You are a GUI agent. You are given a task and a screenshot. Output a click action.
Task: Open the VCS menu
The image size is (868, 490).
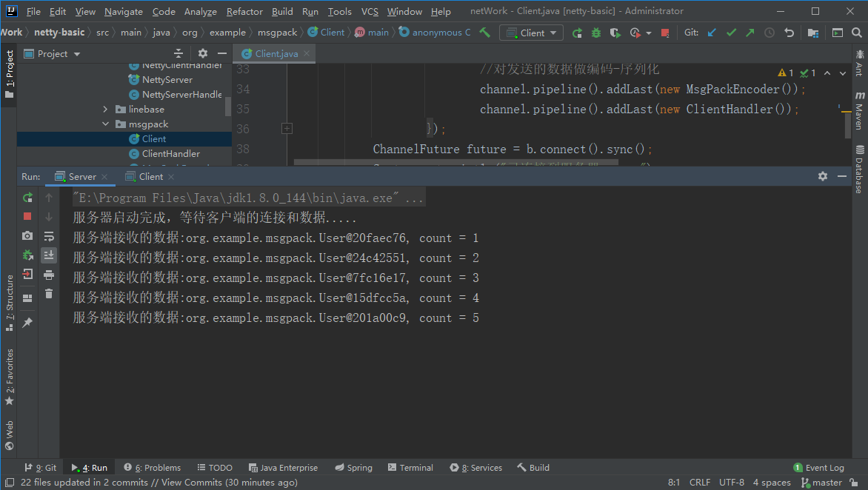pyautogui.click(x=370, y=12)
